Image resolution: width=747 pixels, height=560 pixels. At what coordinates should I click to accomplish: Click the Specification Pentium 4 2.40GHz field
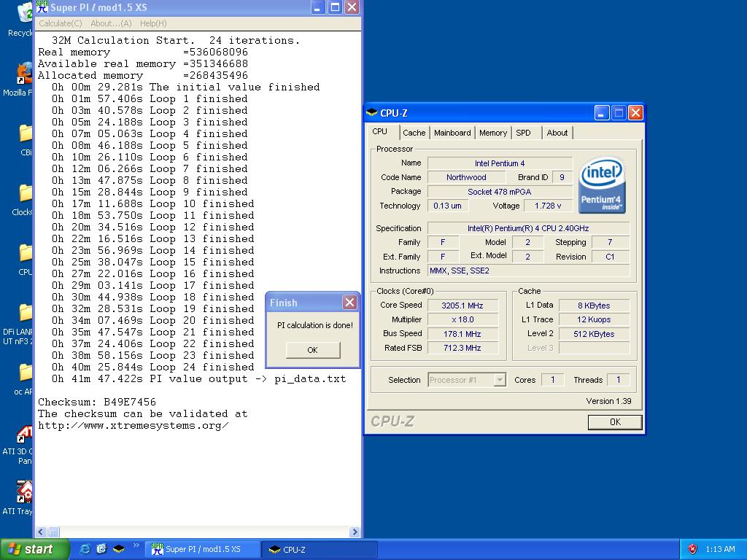528,228
